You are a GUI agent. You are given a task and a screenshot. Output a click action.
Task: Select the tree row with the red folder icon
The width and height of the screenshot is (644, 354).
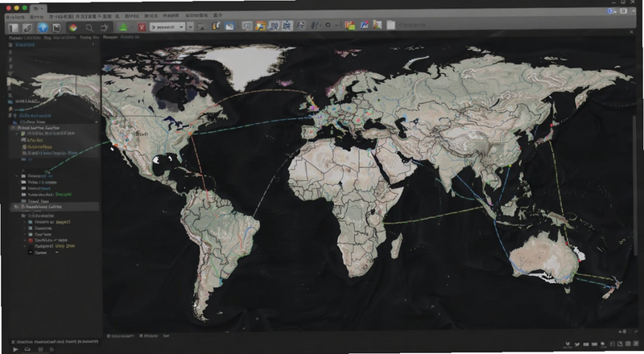click(x=47, y=240)
